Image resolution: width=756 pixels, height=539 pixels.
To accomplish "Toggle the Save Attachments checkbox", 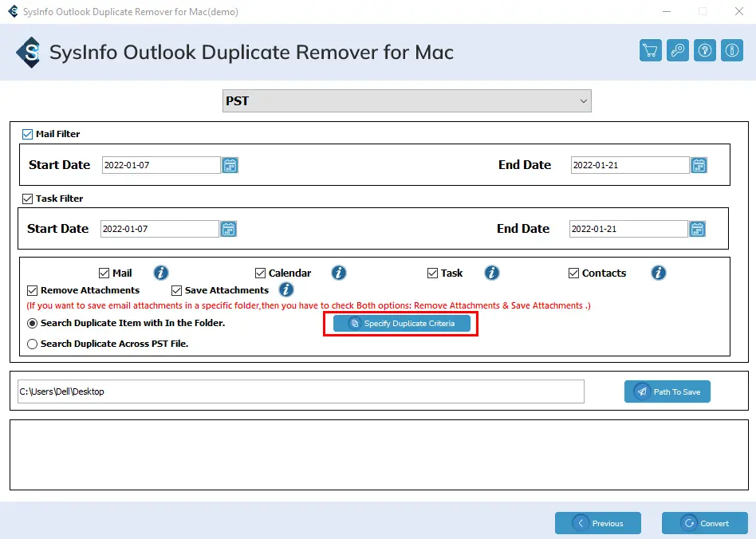I will tap(176, 291).
